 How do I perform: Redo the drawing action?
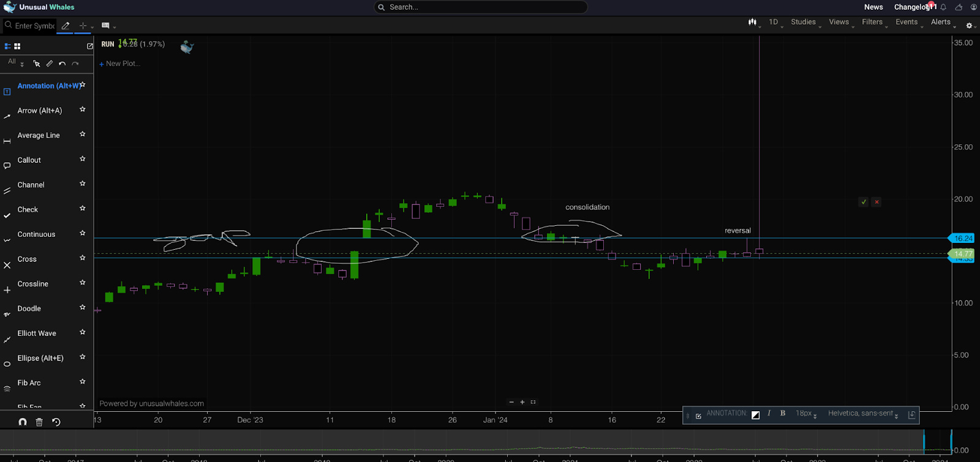click(x=75, y=64)
